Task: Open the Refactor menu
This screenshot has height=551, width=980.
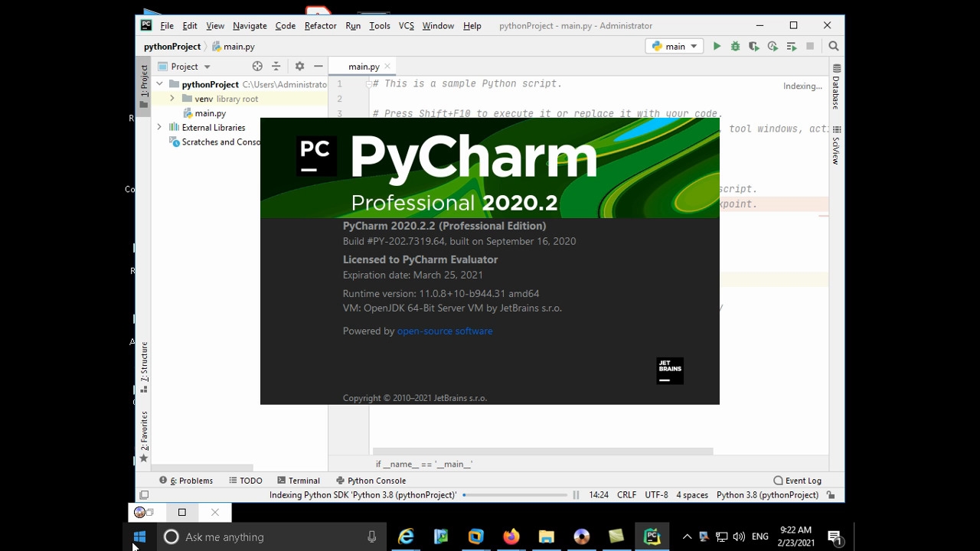Action: coord(320,26)
